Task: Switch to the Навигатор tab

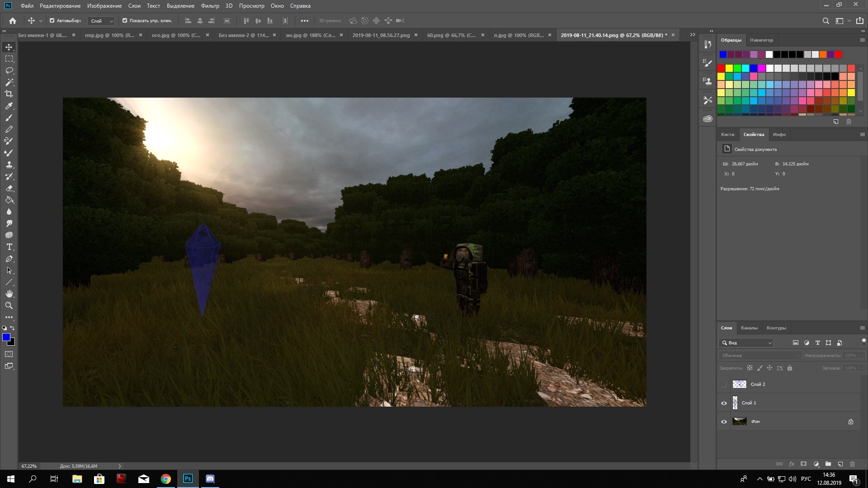Action: click(761, 40)
